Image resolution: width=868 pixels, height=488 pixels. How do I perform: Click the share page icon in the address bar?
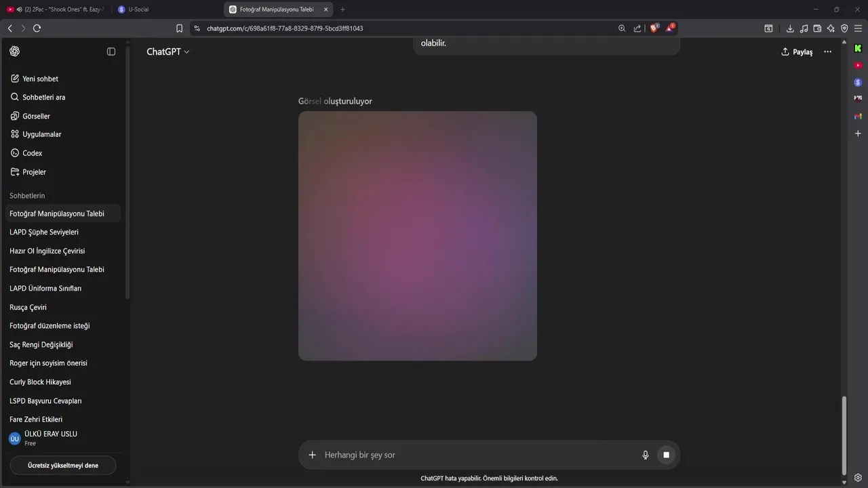pos(637,28)
